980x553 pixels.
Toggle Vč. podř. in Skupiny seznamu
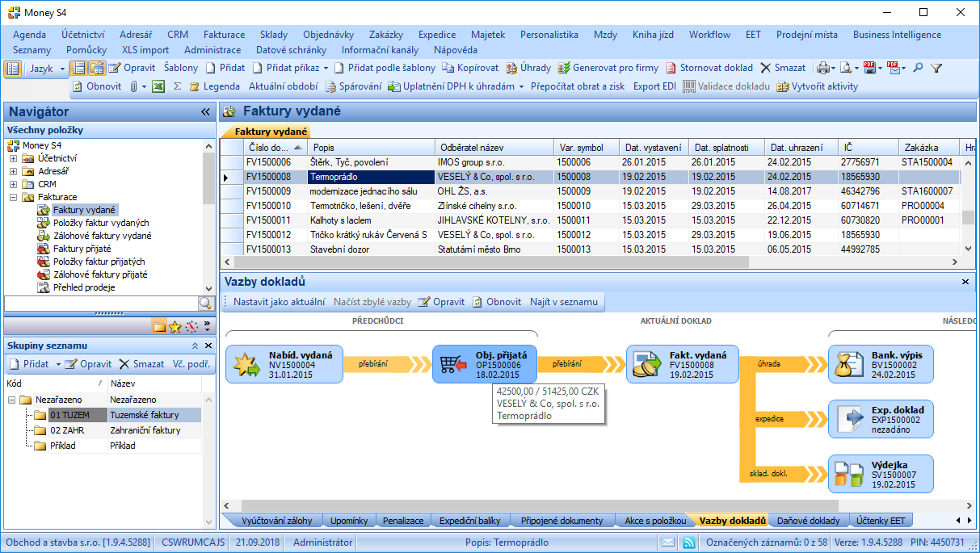(x=191, y=364)
